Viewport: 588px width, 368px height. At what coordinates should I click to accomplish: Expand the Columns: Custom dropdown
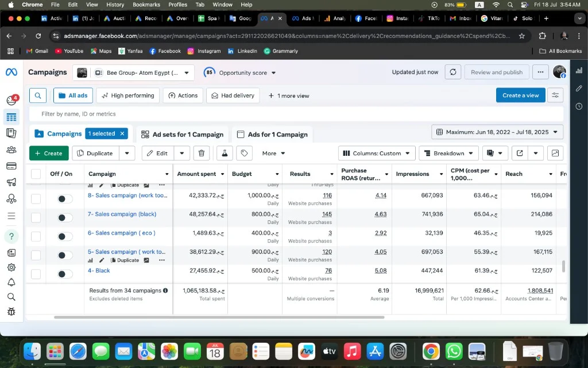pos(377,153)
